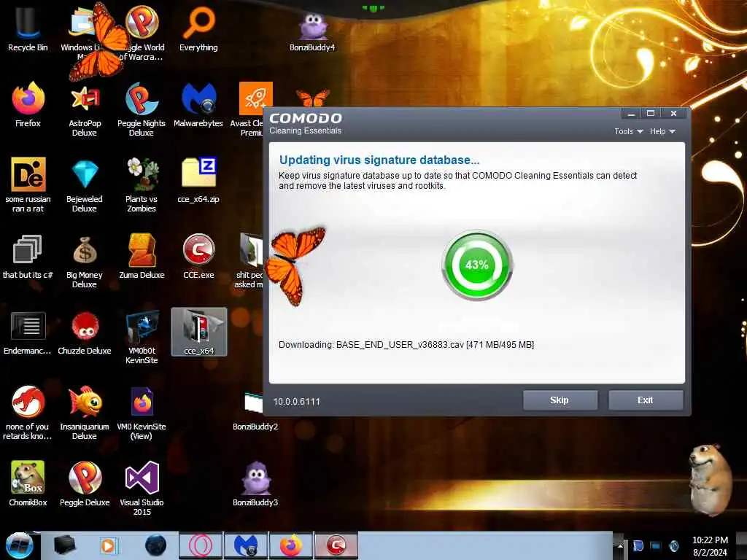Select the 'none of you' desktop icon

pyautogui.click(x=28, y=413)
